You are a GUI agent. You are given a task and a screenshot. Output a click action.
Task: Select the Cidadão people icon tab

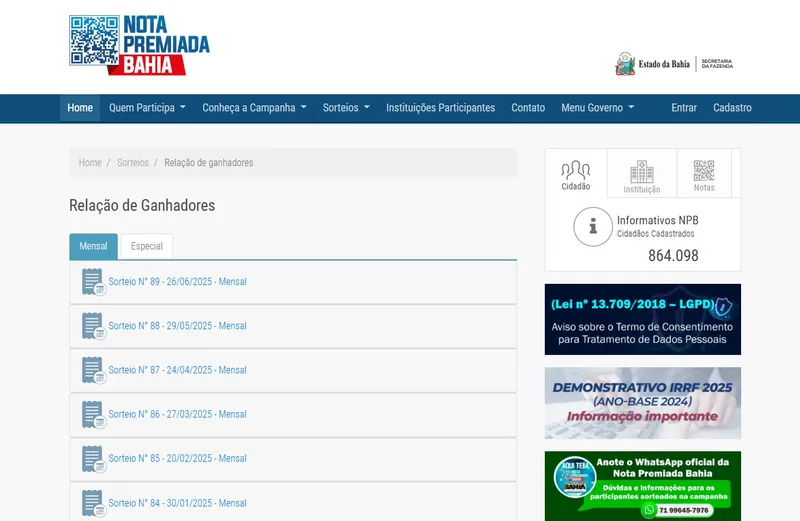575,174
